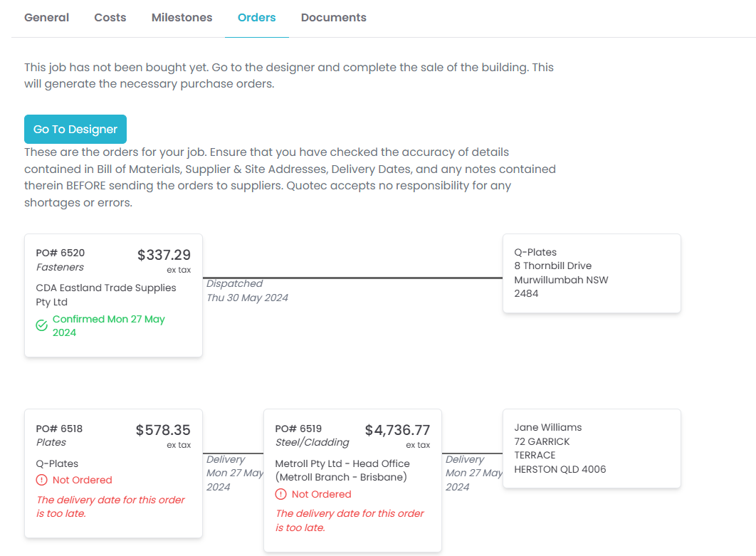Open purchase order PO# 6520
The width and height of the screenshot is (756, 556).
pos(61,253)
